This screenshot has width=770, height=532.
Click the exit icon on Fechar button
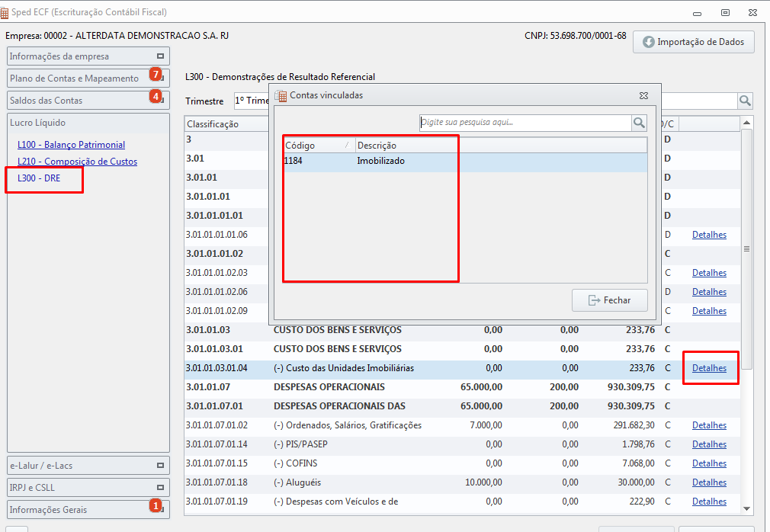[x=594, y=300]
